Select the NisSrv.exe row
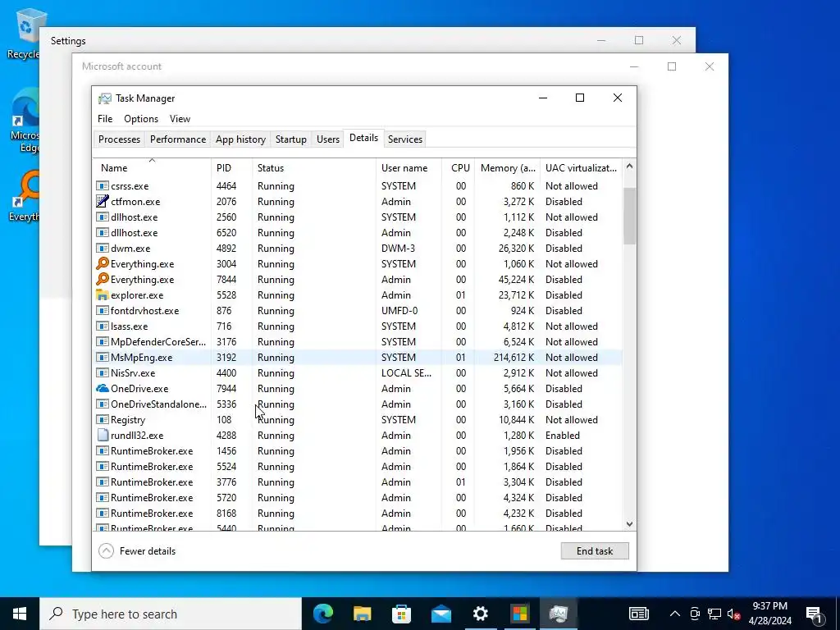The width and height of the screenshot is (840, 630). 358,373
